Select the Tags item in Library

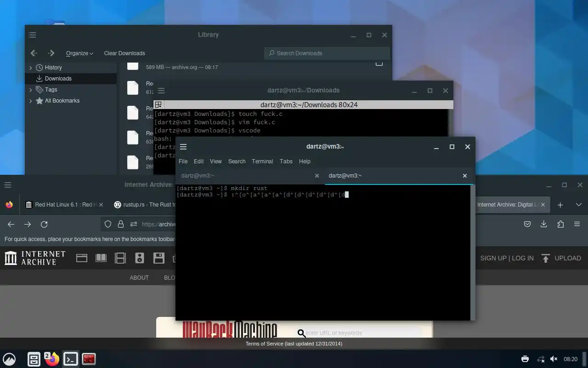click(x=51, y=90)
